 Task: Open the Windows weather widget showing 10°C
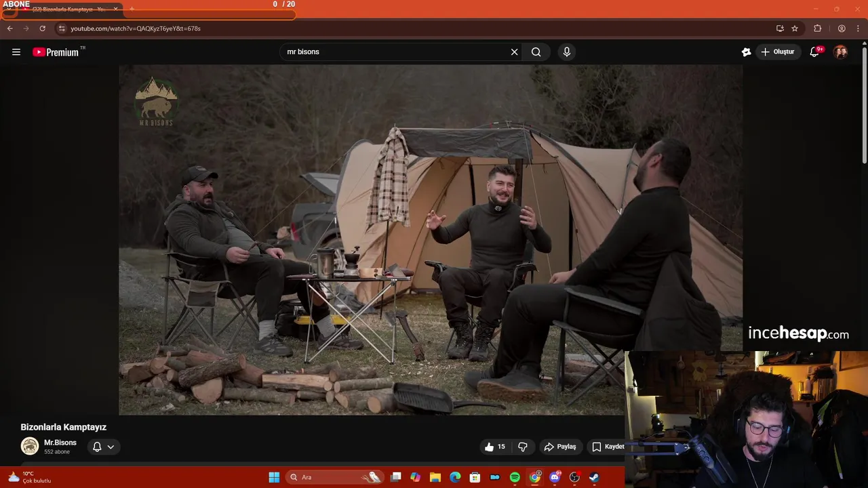click(30, 477)
